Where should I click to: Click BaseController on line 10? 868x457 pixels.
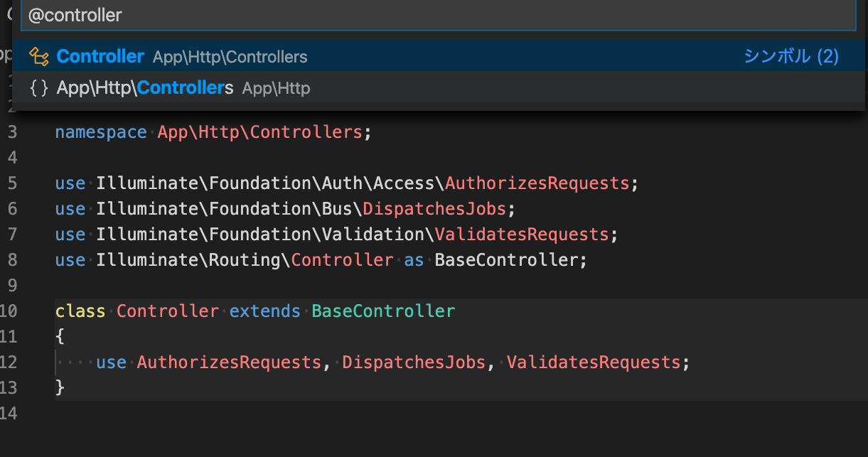tap(383, 311)
